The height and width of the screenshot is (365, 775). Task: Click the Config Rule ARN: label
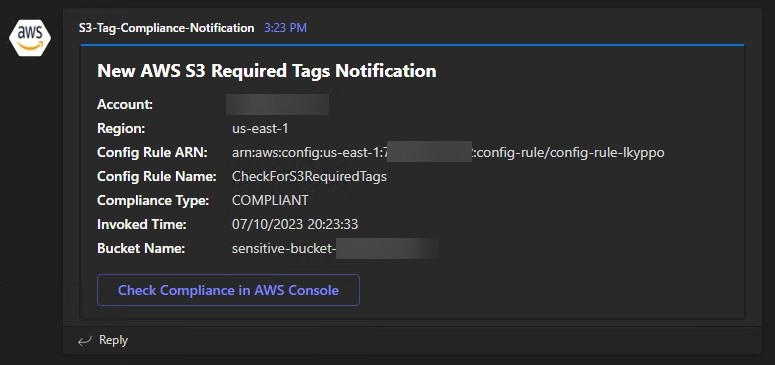152,153
